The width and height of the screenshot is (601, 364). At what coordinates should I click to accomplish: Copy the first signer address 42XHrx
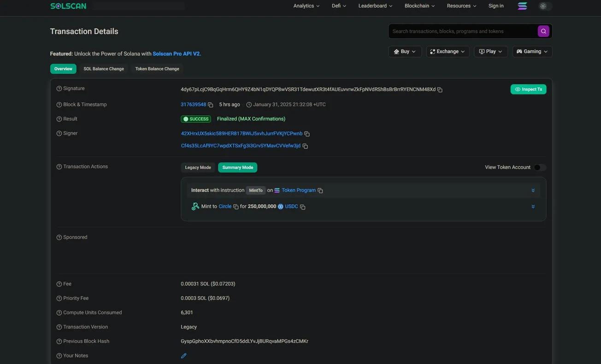[307, 134]
